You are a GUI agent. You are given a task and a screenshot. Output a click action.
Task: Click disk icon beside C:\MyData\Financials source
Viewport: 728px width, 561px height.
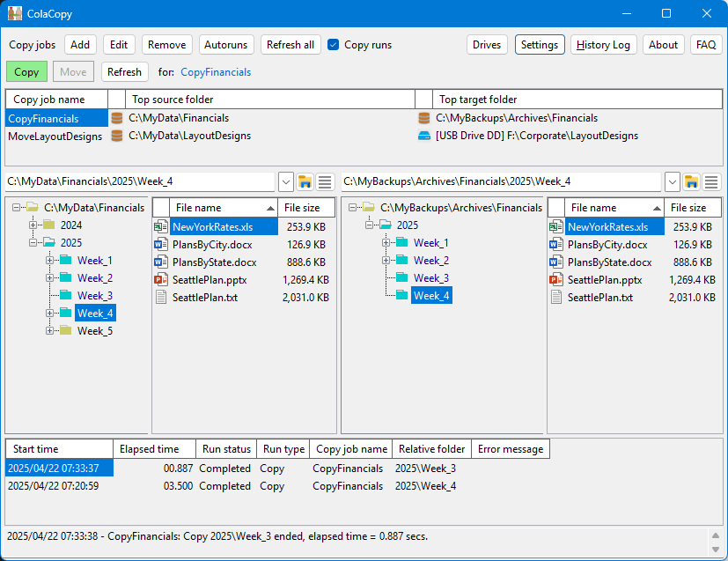point(117,118)
